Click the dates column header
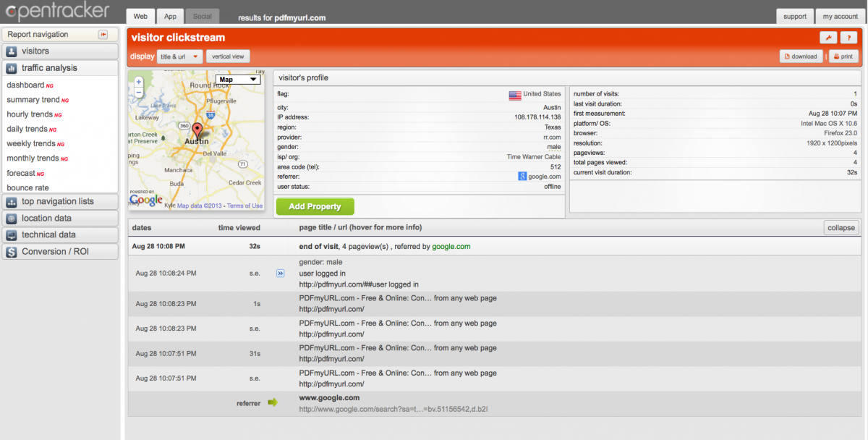Image resolution: width=868 pixels, height=440 pixels. (x=142, y=227)
